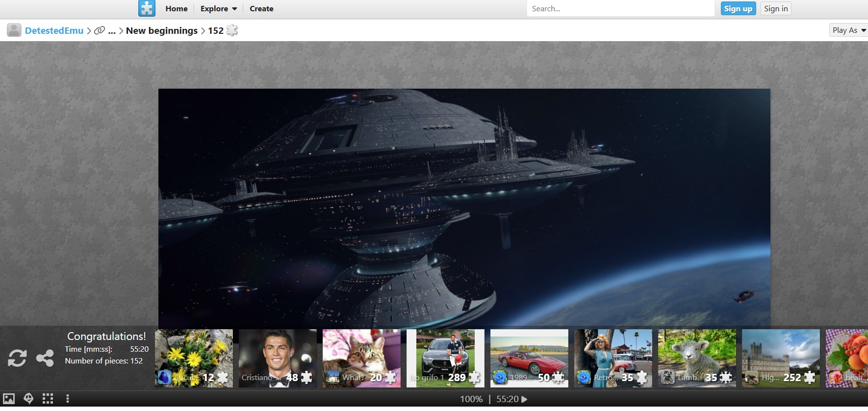
Task: Click the Sign up button
Action: (738, 8)
